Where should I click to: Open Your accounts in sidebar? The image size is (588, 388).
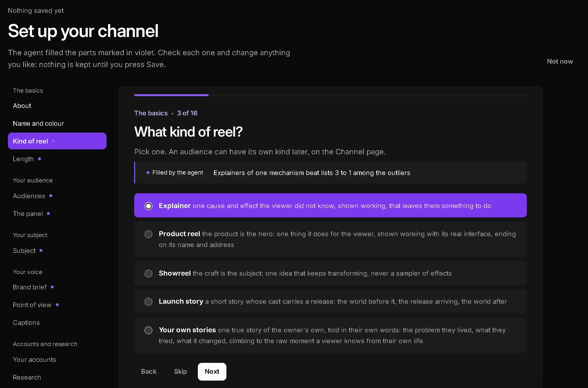point(57,359)
